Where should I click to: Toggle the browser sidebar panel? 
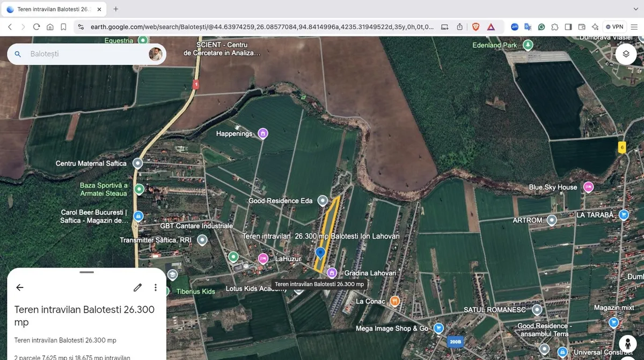tap(568, 27)
